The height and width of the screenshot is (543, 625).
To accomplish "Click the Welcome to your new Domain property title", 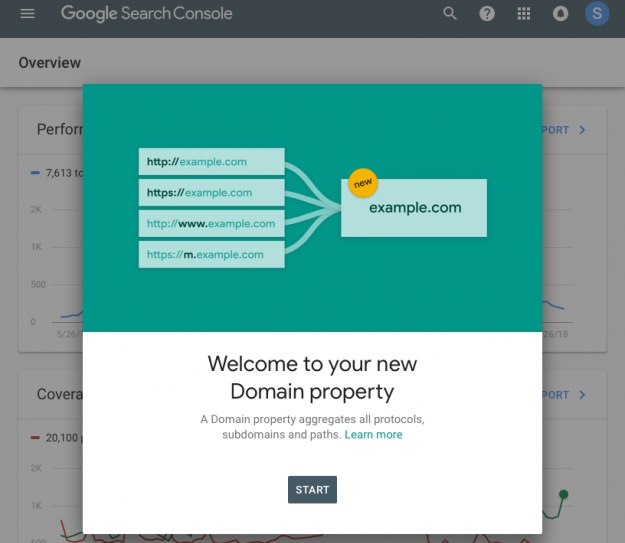I will point(312,377).
